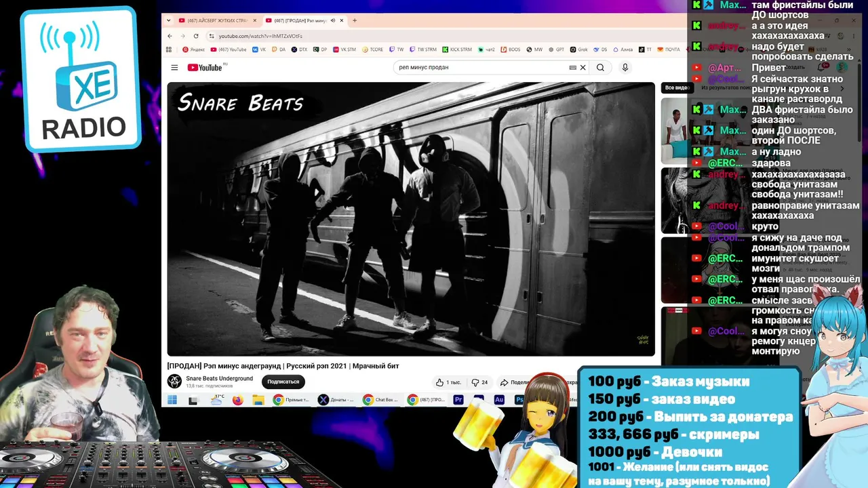868x488 pixels.
Task: Open the GPT bookmark
Action: [557, 49]
